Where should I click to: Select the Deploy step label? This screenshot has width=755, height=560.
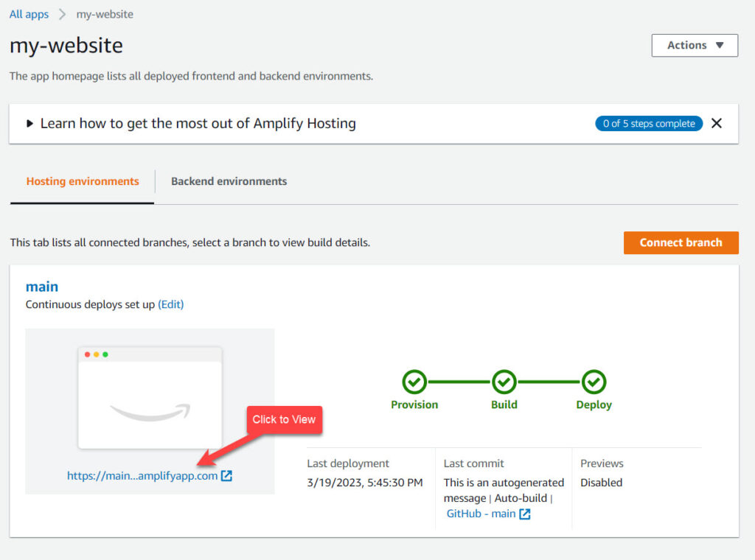tap(594, 405)
